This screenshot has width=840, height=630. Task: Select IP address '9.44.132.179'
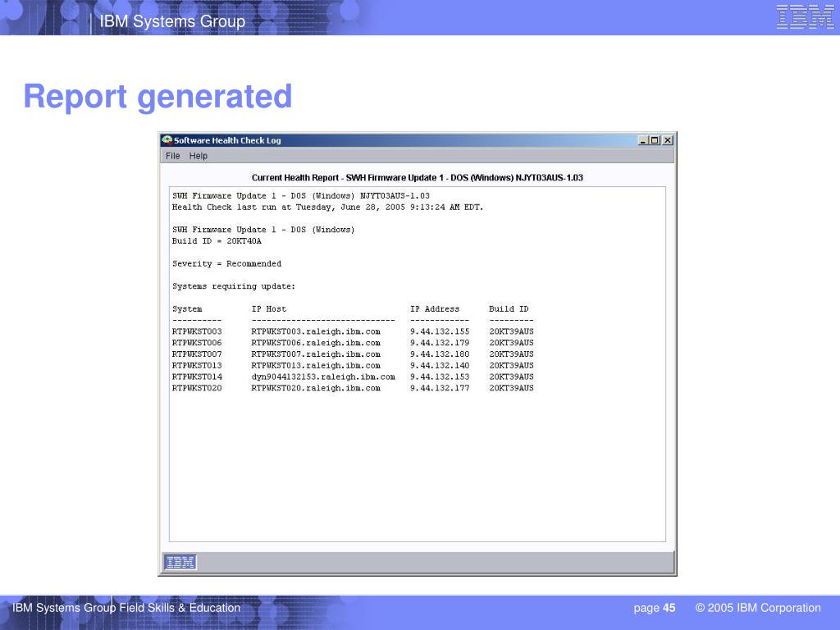click(440, 343)
